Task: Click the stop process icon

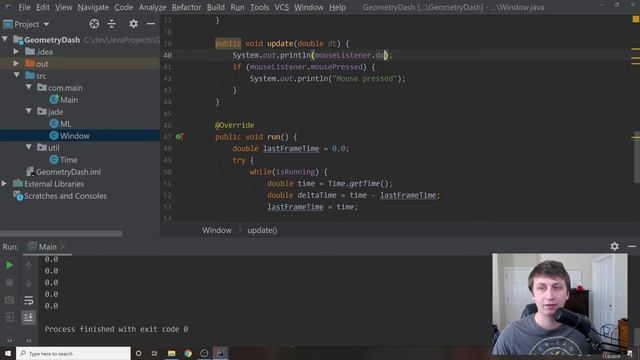Action: pyautogui.click(x=9, y=282)
